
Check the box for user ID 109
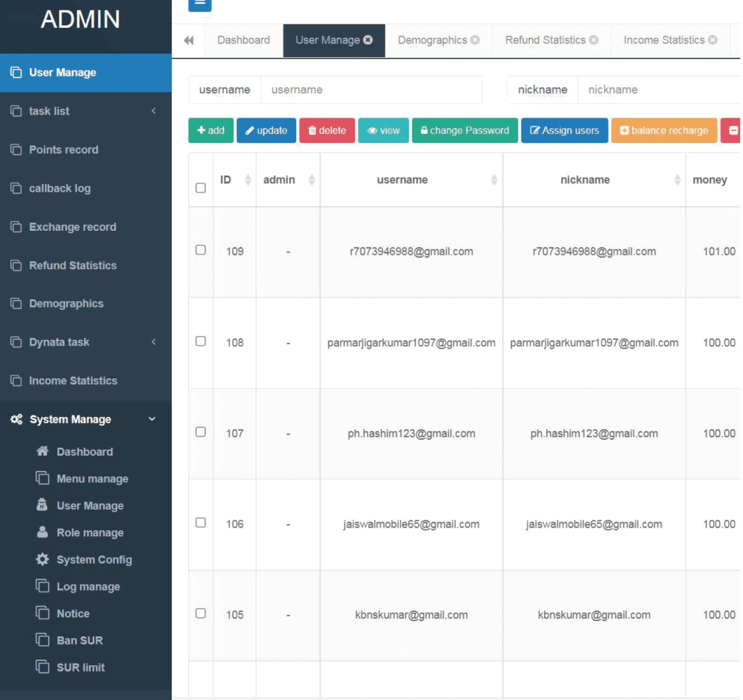[x=201, y=250]
